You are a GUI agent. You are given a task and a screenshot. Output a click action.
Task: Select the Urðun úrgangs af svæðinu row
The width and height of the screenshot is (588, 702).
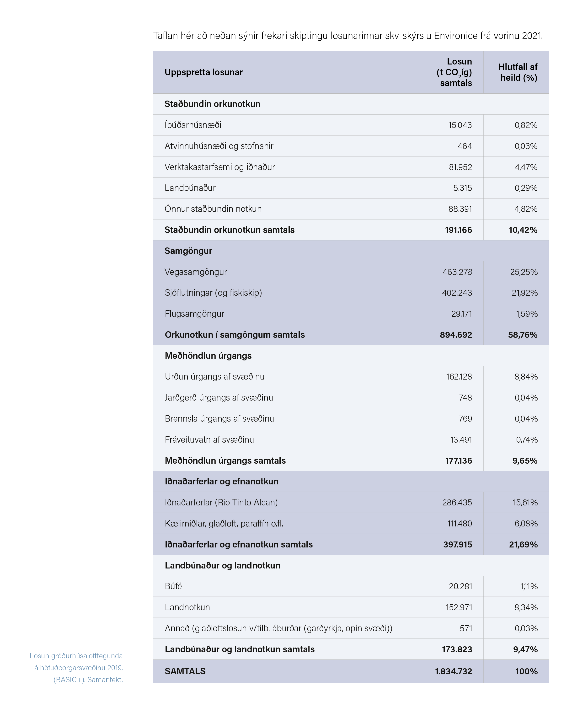[x=351, y=377]
